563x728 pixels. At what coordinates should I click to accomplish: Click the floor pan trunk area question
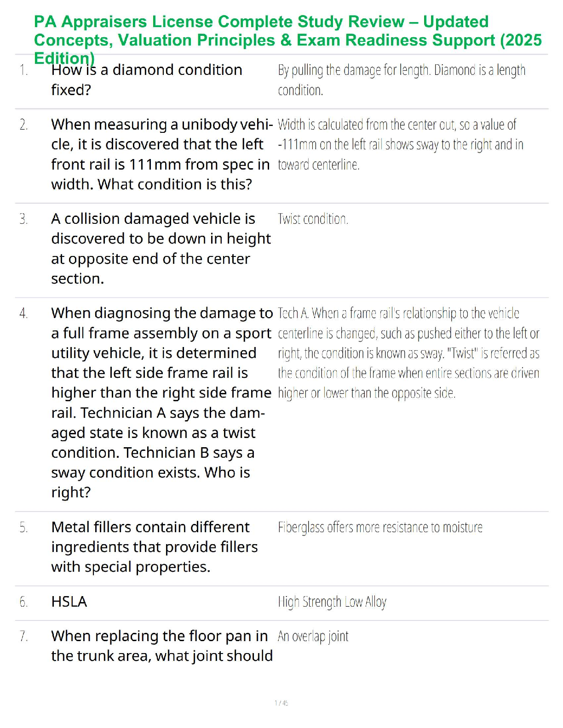pos(161,646)
